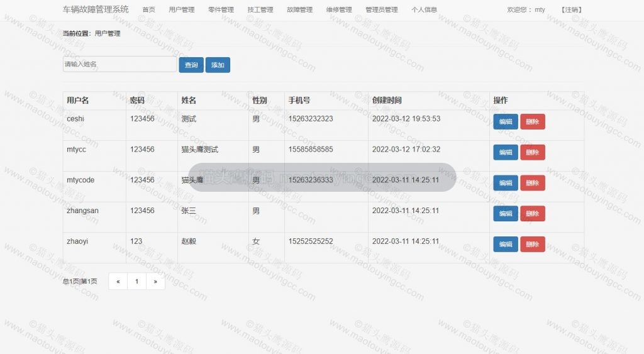The width and height of the screenshot is (644, 354).
Task: Click the 用户名 column header
Action: click(x=77, y=100)
